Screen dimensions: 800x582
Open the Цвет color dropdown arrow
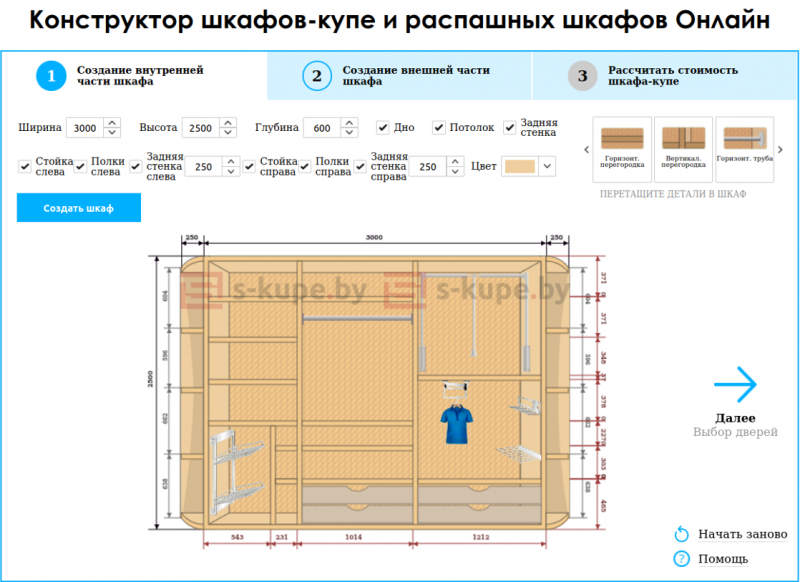click(547, 166)
